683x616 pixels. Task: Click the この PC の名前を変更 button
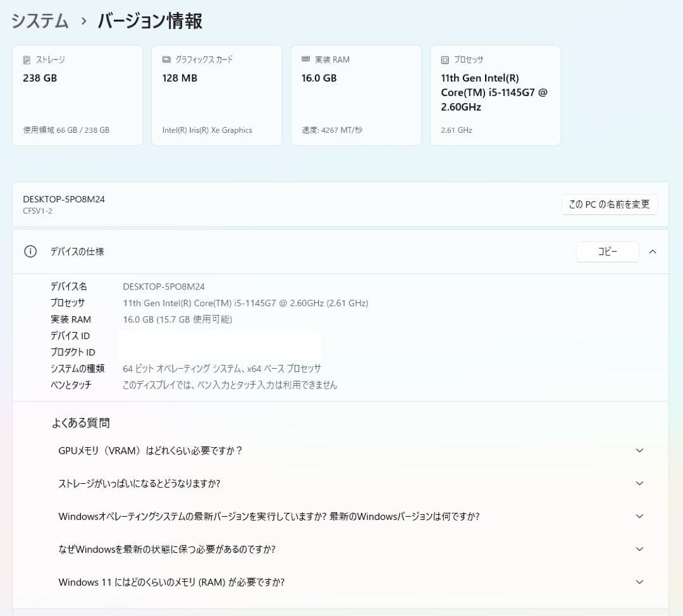[x=609, y=204]
